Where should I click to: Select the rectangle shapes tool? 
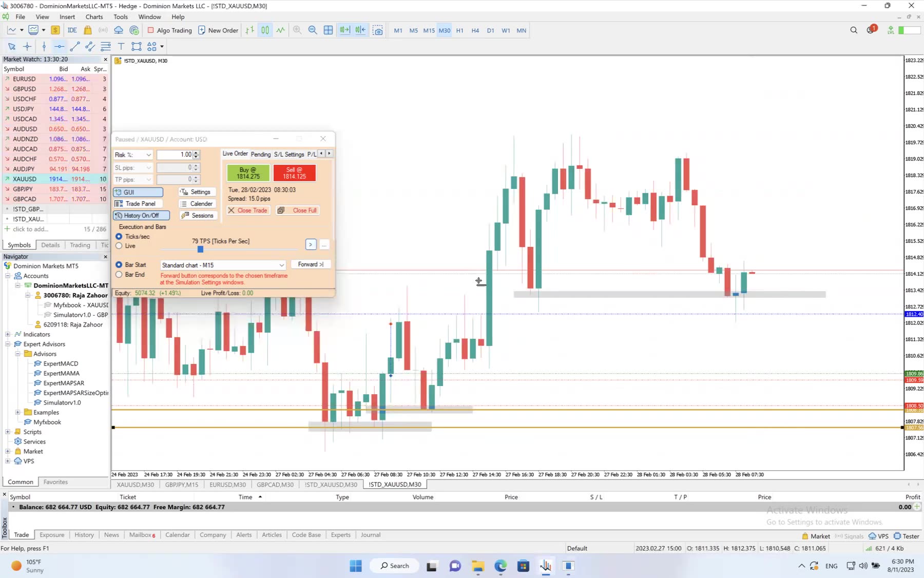137,47
